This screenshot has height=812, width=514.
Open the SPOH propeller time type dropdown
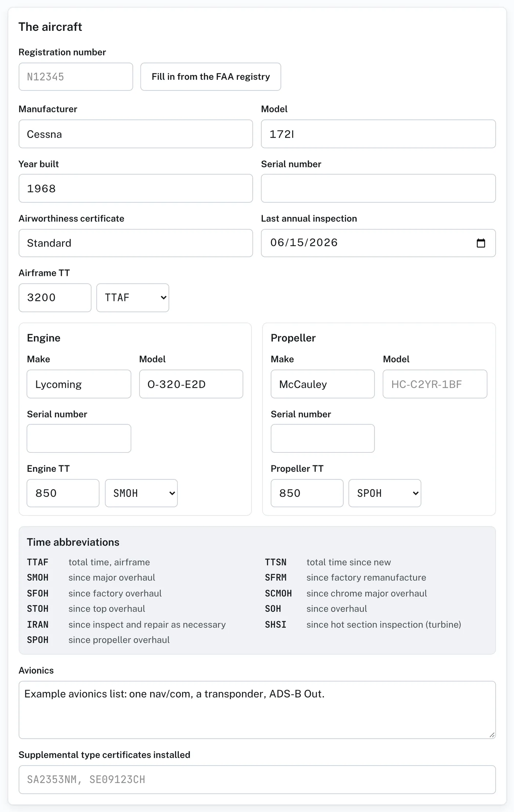[x=385, y=493]
